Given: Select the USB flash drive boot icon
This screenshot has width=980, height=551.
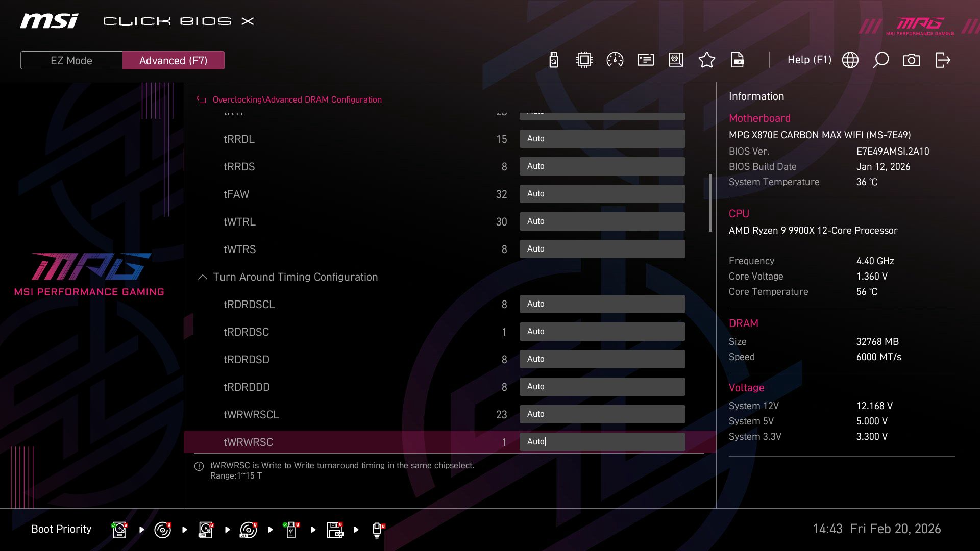Looking at the screenshot, I should [x=290, y=529].
